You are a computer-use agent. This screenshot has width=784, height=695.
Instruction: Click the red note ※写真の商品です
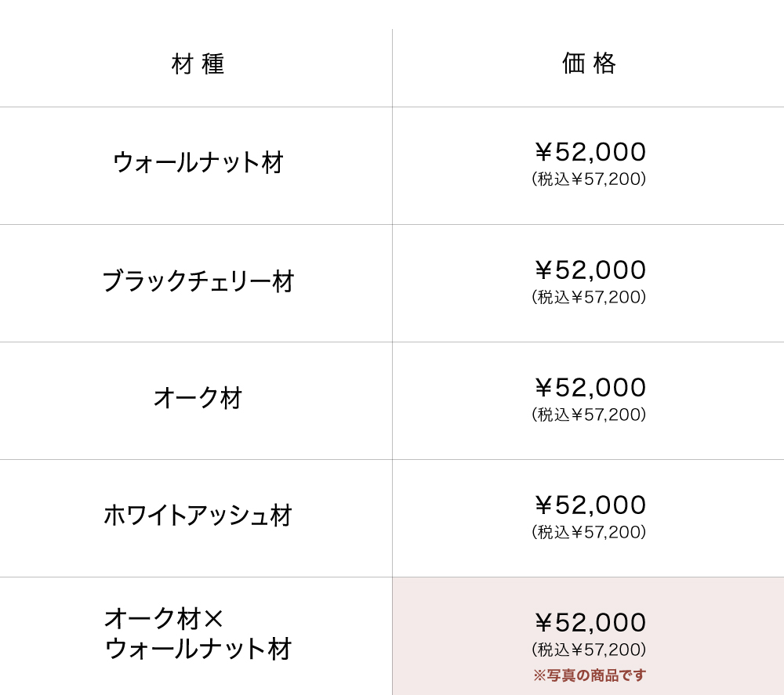[x=590, y=675]
